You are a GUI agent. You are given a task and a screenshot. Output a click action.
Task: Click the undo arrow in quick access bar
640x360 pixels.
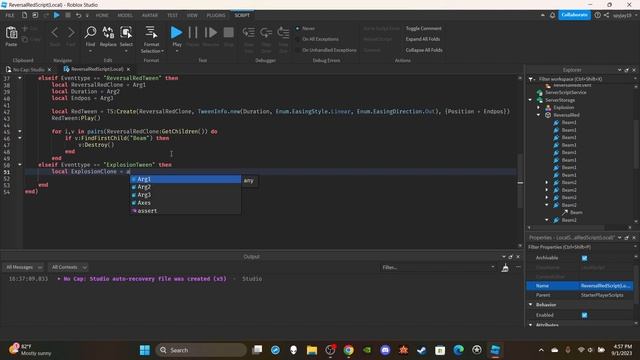coord(78,15)
